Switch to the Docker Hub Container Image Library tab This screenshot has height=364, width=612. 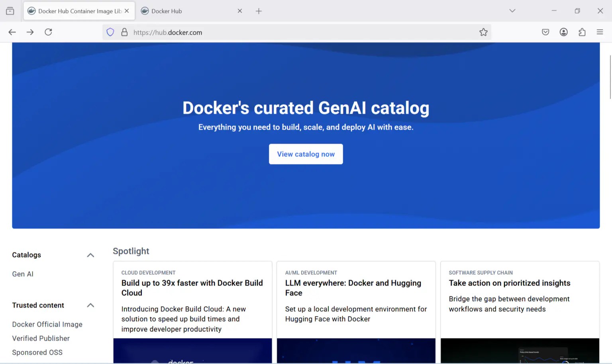[x=79, y=11]
